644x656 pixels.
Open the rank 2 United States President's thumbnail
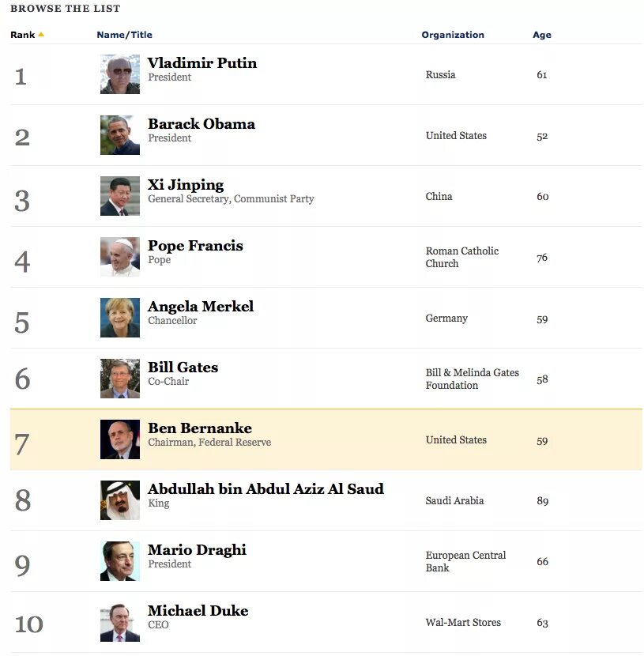tap(120, 135)
